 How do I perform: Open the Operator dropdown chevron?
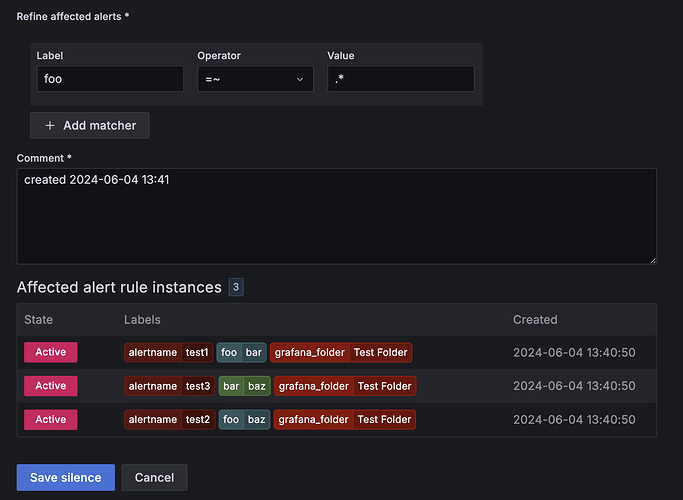(300, 79)
